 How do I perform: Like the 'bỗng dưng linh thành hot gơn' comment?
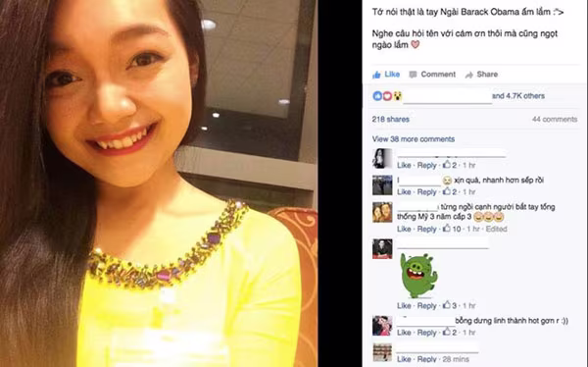click(404, 333)
